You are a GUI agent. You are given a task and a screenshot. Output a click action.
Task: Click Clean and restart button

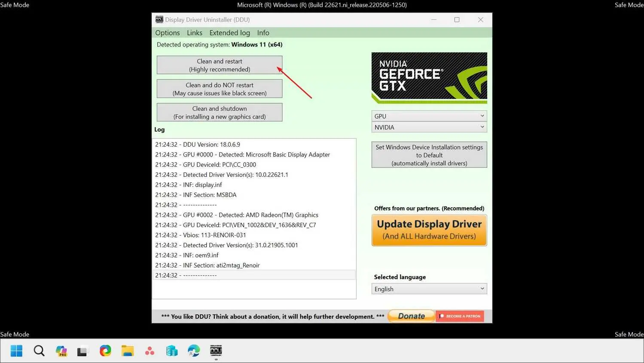pyautogui.click(x=220, y=65)
